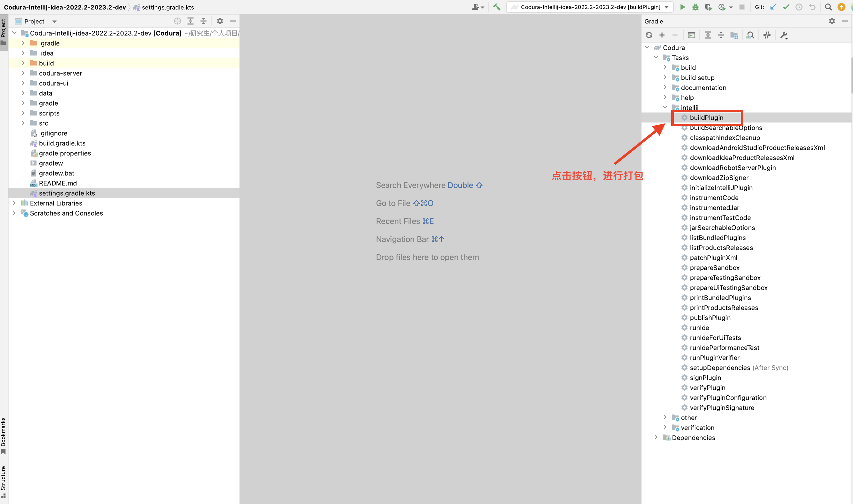Show Git history clock icon

pos(799,7)
